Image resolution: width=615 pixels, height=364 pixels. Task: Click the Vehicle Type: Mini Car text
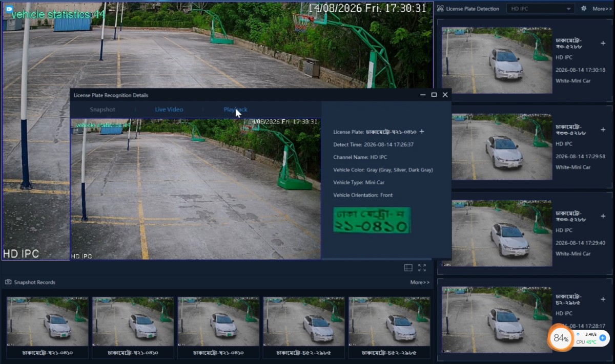pos(359,182)
